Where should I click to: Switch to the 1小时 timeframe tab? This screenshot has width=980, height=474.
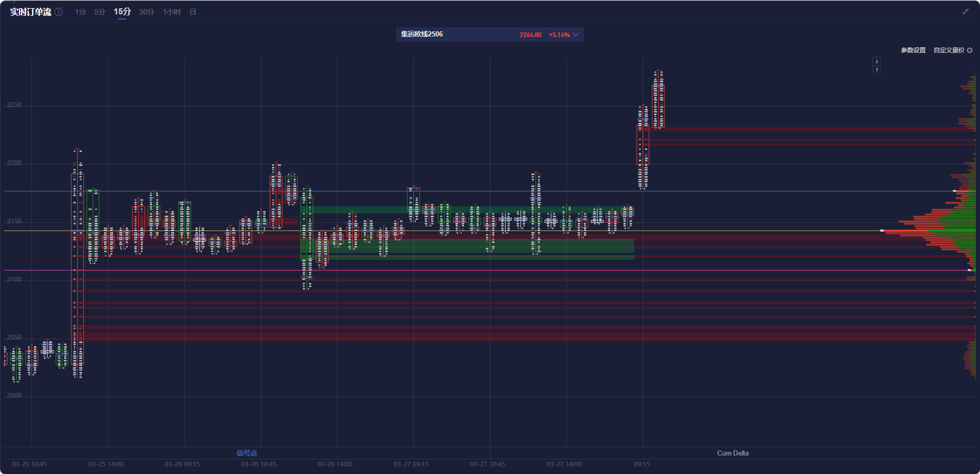[x=172, y=12]
